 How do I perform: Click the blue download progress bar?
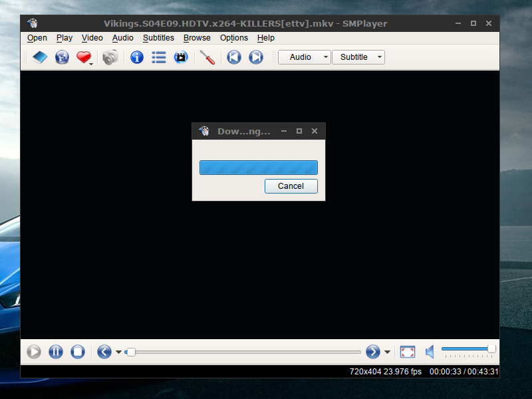pyautogui.click(x=259, y=168)
